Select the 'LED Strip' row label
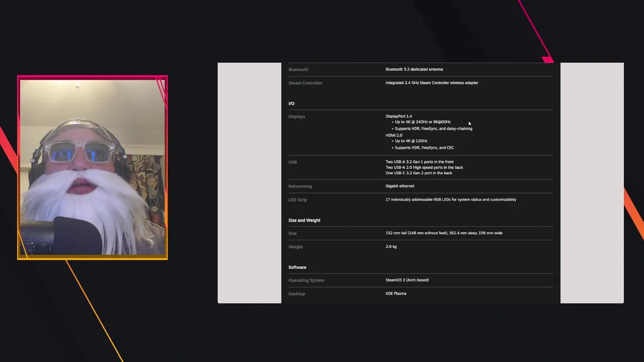The image size is (644, 362). [297, 200]
